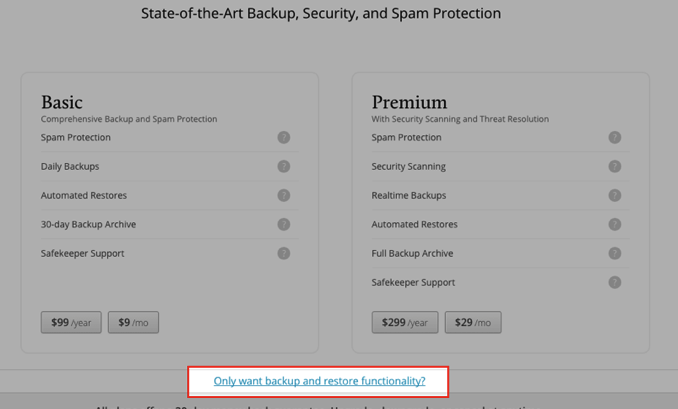Click the Security Scanning feature row label
Viewport: 678px width, 409px height.
(409, 166)
